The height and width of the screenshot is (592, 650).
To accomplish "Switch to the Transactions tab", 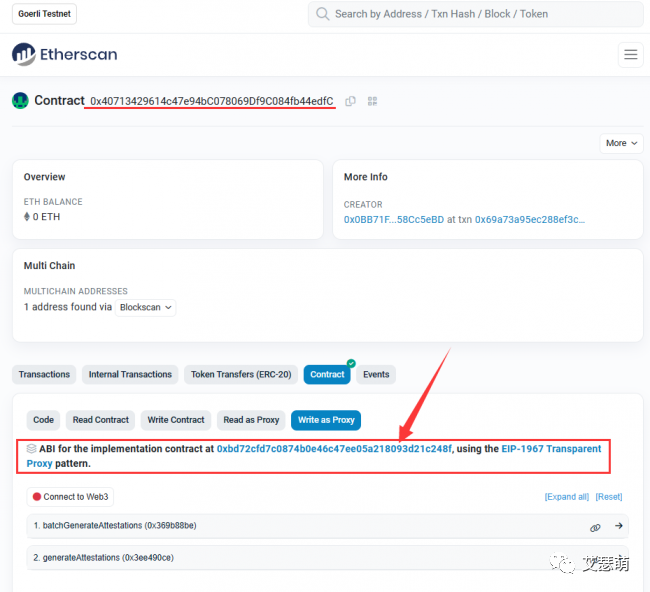I will tap(44, 374).
